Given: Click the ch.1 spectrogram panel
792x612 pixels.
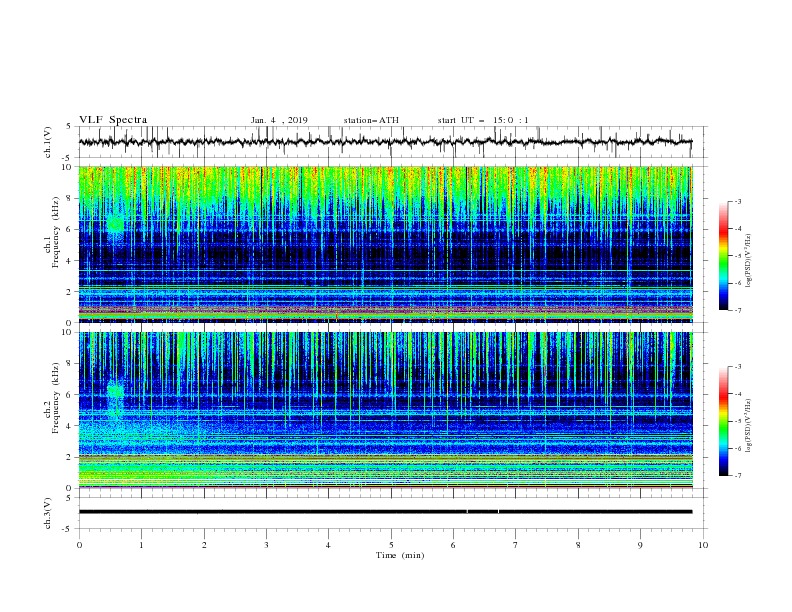Looking at the screenshot, I should coord(385,244).
